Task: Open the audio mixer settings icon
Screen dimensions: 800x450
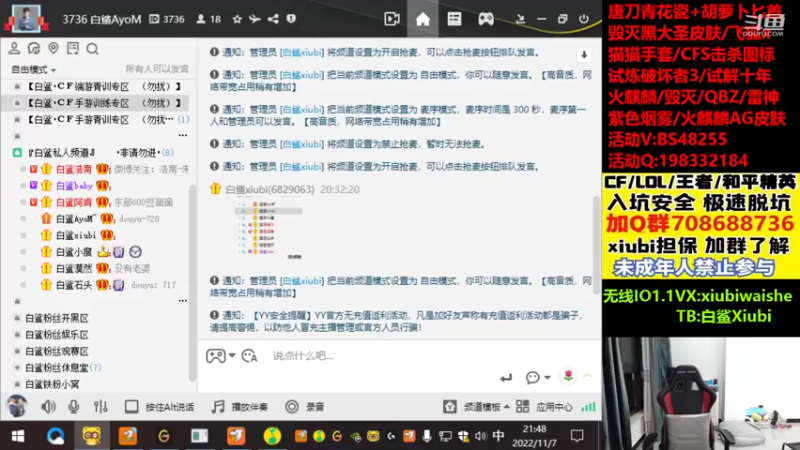Action: click(x=101, y=407)
